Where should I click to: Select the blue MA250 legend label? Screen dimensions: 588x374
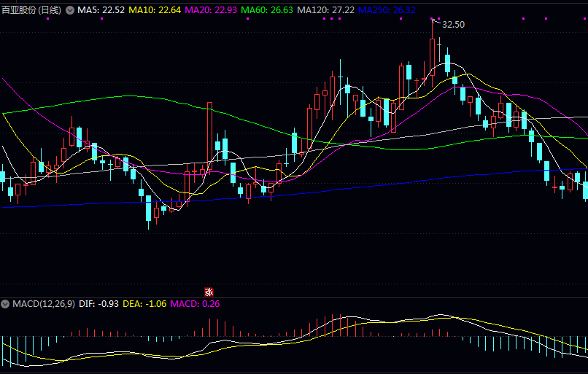click(x=387, y=10)
